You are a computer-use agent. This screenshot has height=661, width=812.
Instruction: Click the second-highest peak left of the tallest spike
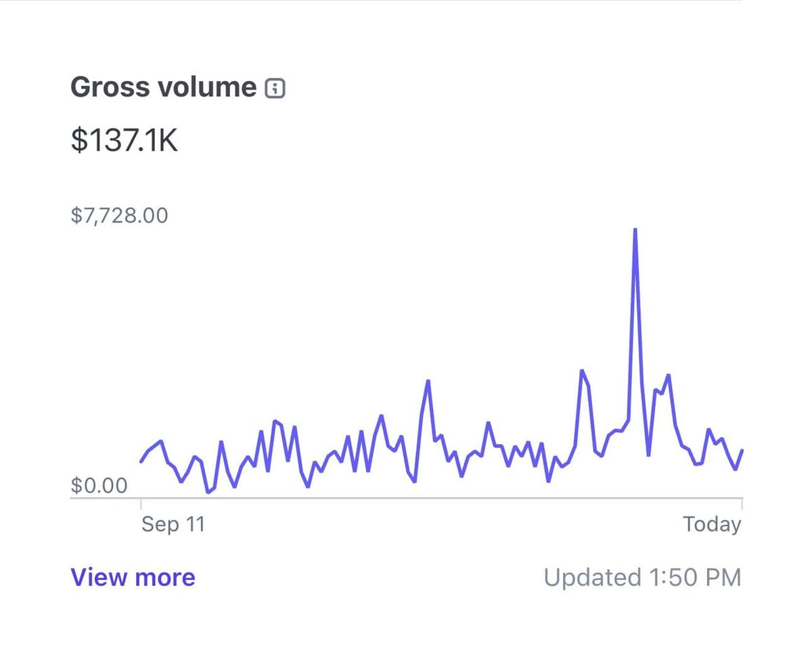(x=581, y=371)
